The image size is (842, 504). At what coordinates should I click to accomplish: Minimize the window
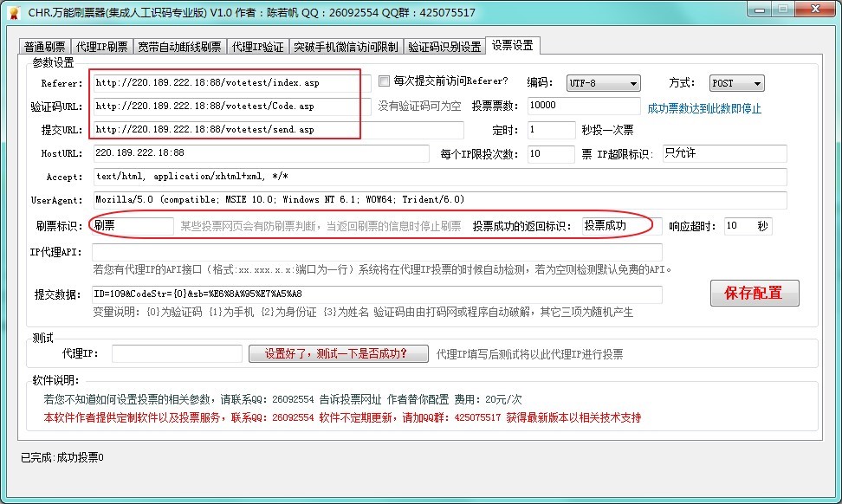point(760,10)
